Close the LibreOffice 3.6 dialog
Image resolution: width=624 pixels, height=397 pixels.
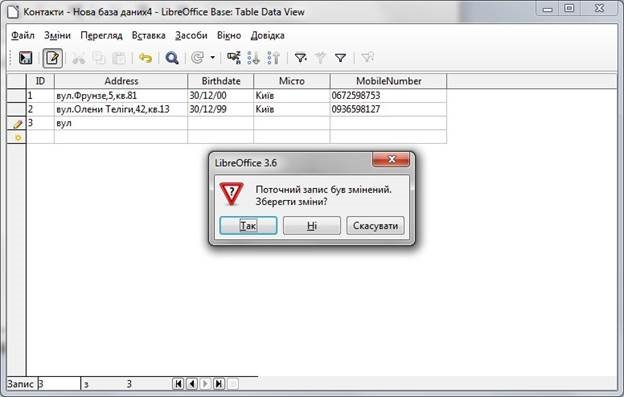point(391,160)
